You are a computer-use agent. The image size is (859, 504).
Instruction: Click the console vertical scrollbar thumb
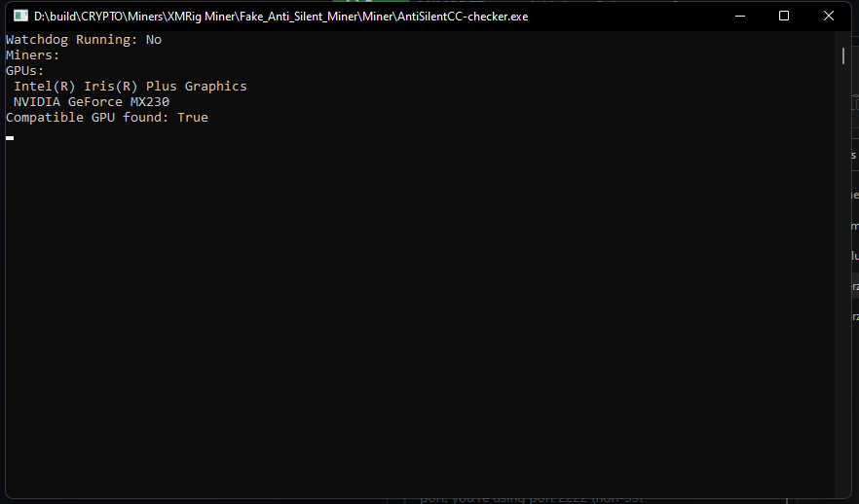tap(843, 55)
